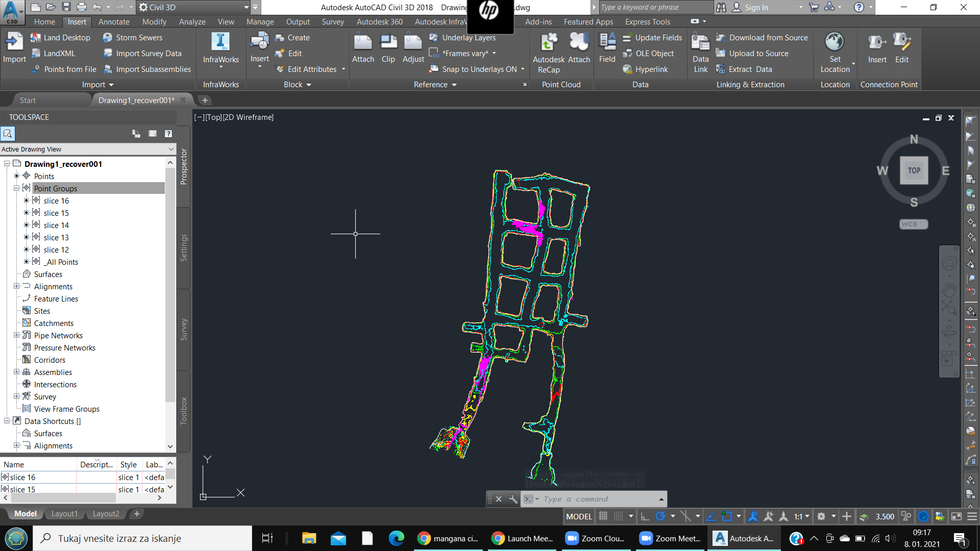Open Toolspace help question icon

click(x=168, y=134)
